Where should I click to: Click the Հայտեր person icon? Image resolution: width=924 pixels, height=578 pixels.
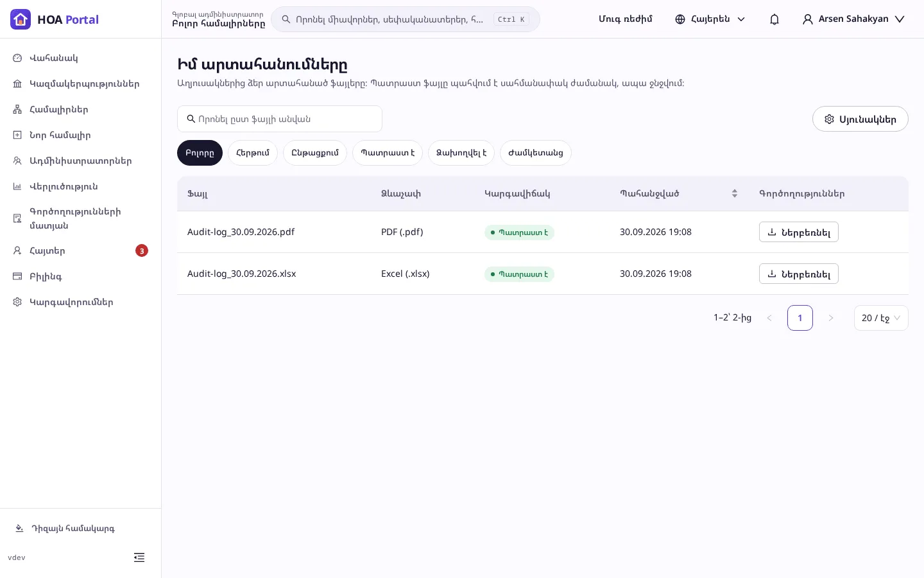click(x=17, y=250)
